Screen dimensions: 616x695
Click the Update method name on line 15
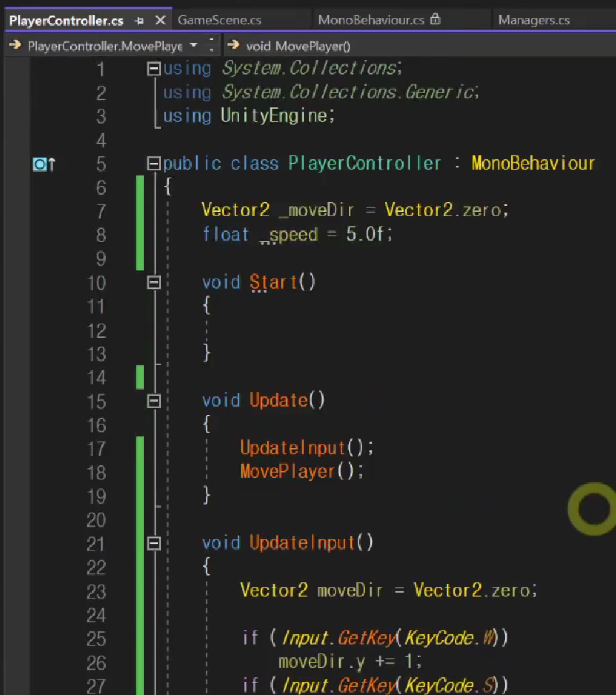coord(279,401)
